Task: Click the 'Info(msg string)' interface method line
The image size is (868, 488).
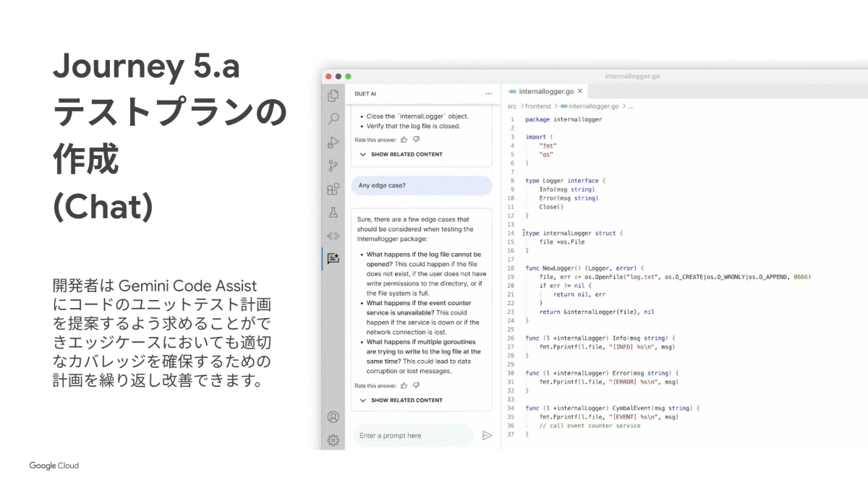Action: pyautogui.click(x=569, y=189)
